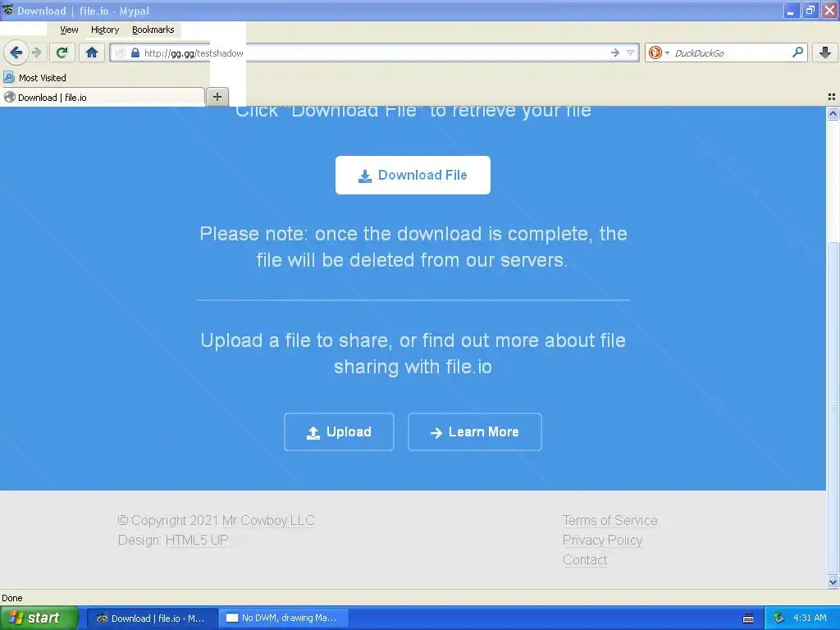Viewport: 840px width, 630px height.
Task: Open the downloads panel arrow button
Action: pyautogui.click(x=825, y=52)
